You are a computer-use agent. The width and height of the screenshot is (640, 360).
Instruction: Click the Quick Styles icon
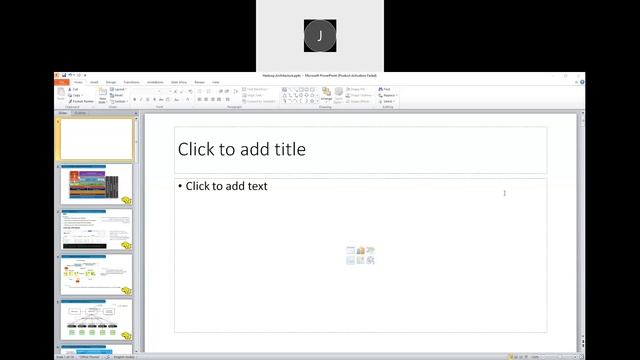[x=338, y=95]
